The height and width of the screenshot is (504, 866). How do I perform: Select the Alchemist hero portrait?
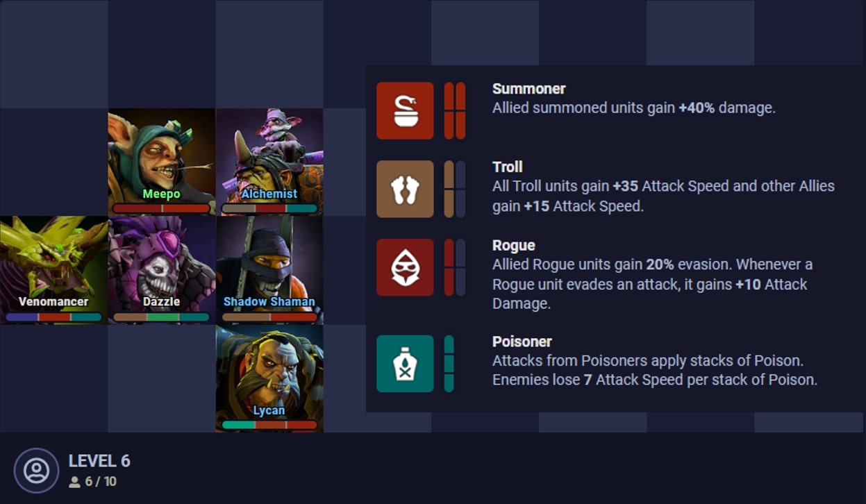coord(269,162)
